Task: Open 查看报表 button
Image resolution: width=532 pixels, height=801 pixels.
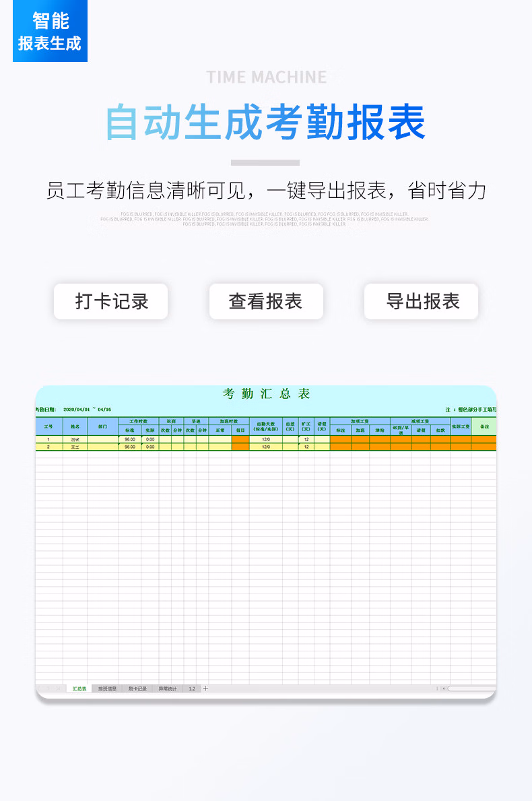Action: click(x=266, y=301)
